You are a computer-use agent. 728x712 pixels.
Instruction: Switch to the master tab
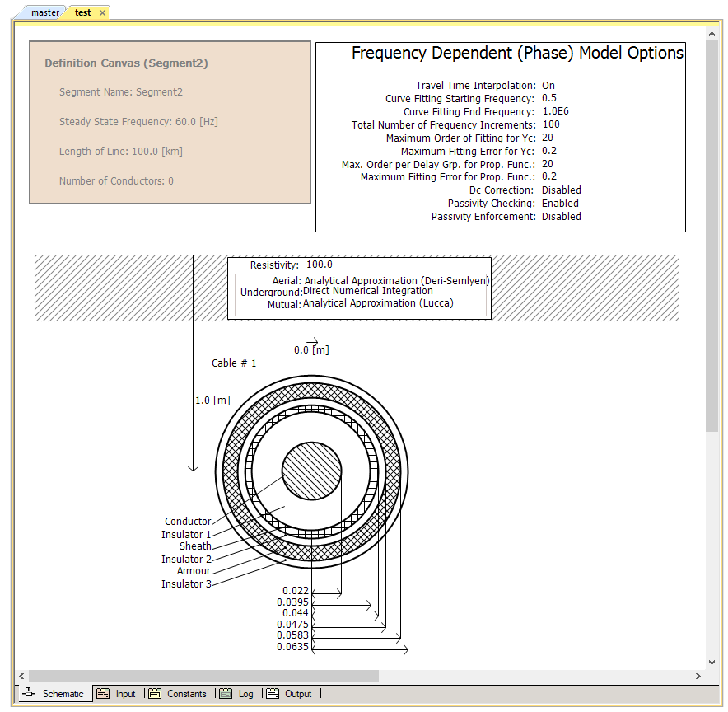click(x=44, y=12)
